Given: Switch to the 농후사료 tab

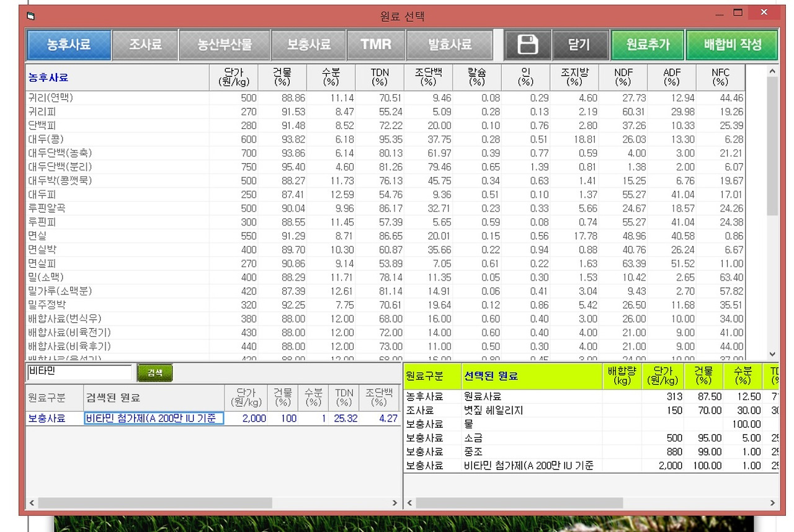Looking at the screenshot, I should point(69,45).
